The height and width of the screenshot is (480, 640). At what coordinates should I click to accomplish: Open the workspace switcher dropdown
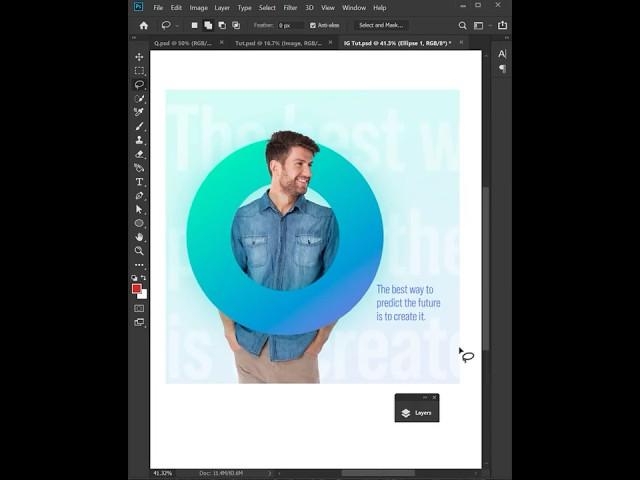tap(480, 25)
